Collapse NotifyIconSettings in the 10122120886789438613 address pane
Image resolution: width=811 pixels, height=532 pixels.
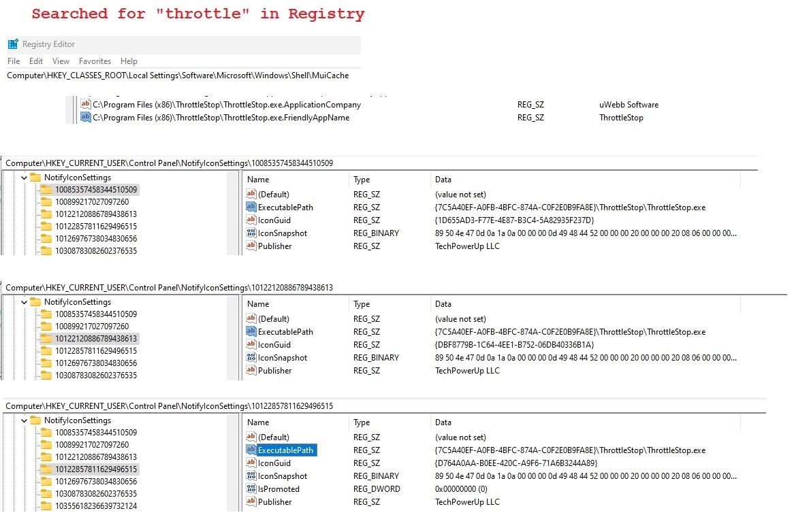point(24,302)
